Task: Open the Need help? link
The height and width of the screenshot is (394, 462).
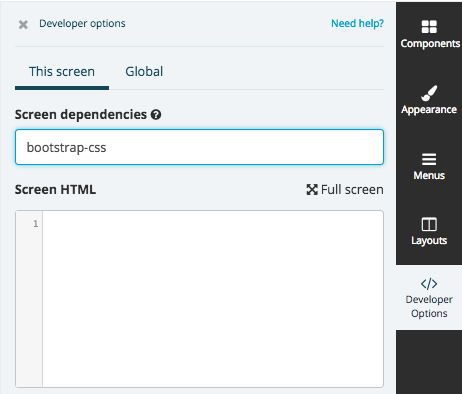Action: 357,23
